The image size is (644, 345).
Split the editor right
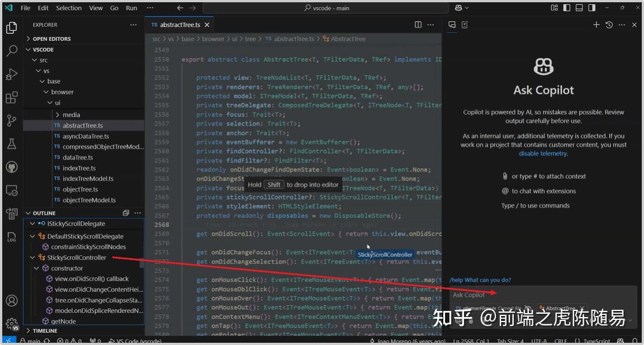pos(418,25)
